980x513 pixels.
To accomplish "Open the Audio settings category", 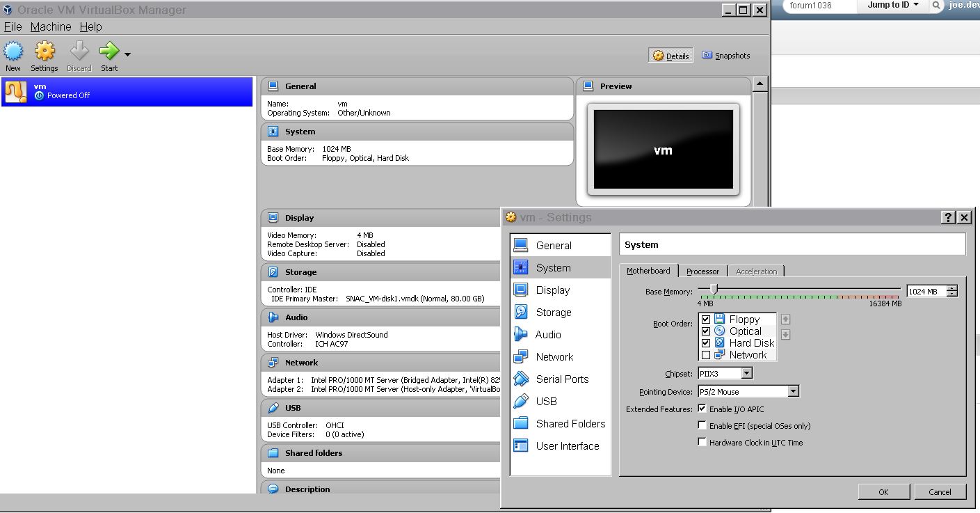I will point(547,335).
